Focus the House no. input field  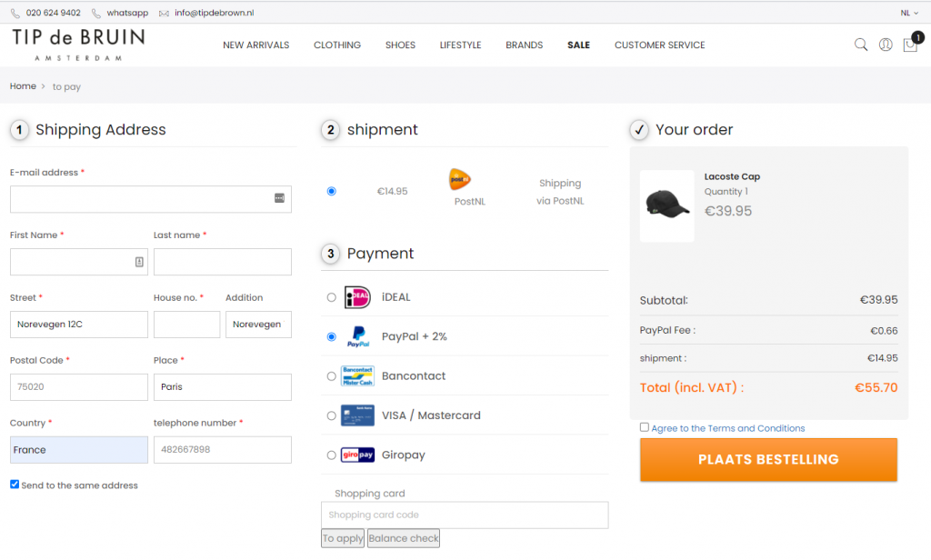click(187, 325)
